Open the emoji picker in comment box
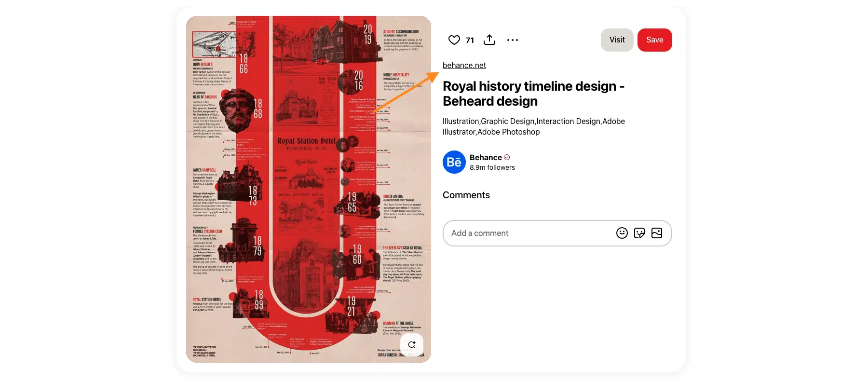This screenshot has height=383, width=868. 622,233
